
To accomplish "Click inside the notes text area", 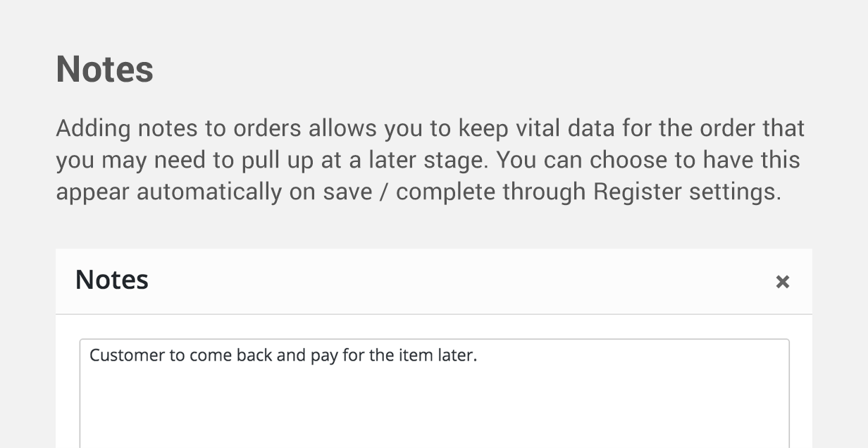I will (x=434, y=402).
